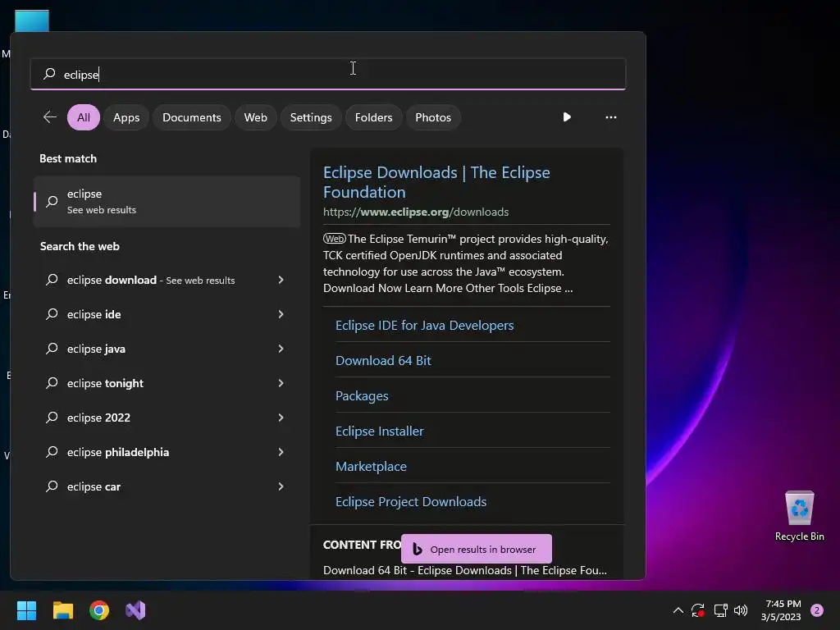
Task: Open the Eclipse Installer link
Action: click(379, 431)
